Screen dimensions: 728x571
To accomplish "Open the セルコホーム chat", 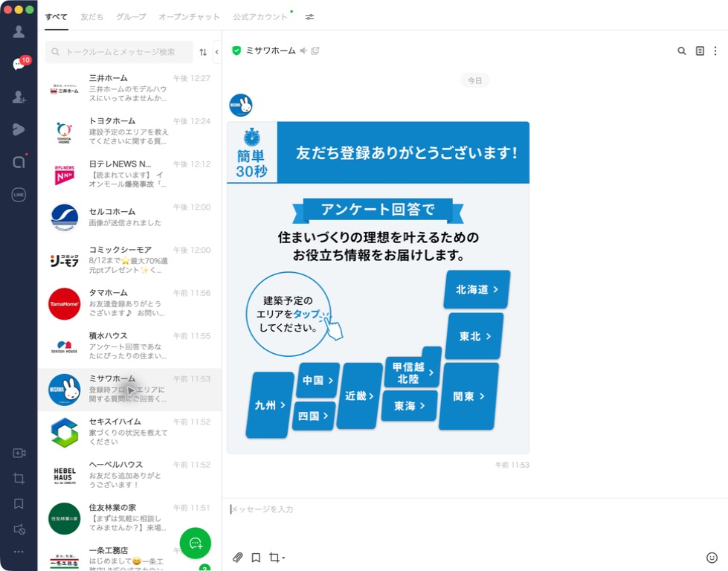I will coord(129,217).
